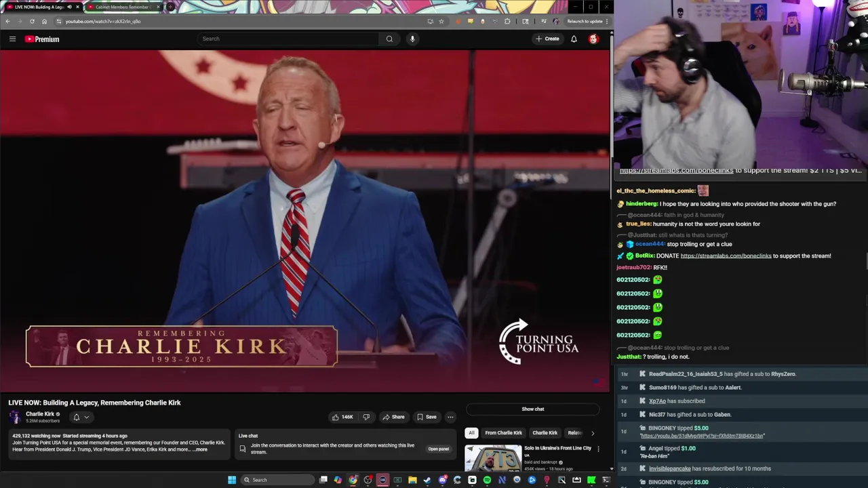The image size is (868, 488).
Task: Click the Create button
Action: pyautogui.click(x=547, y=39)
